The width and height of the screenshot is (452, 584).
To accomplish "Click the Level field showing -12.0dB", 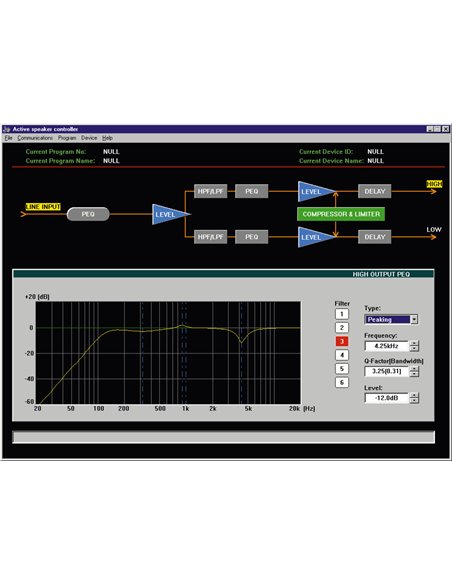I will tap(386, 398).
